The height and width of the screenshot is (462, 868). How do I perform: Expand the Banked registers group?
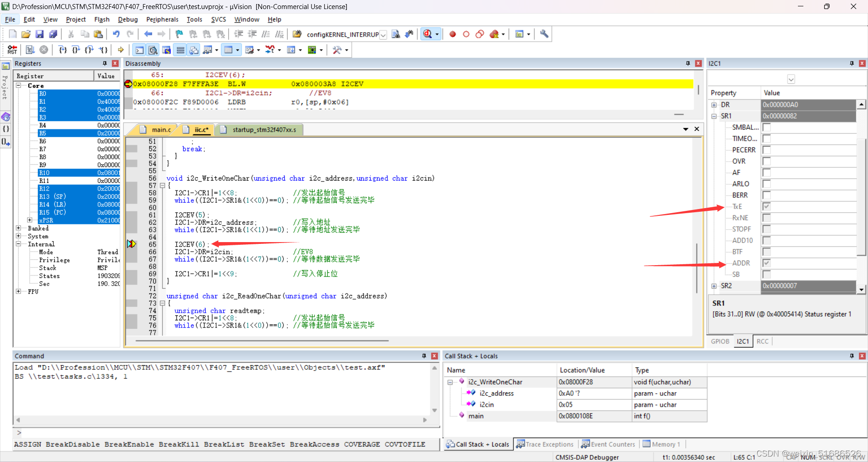click(19, 228)
